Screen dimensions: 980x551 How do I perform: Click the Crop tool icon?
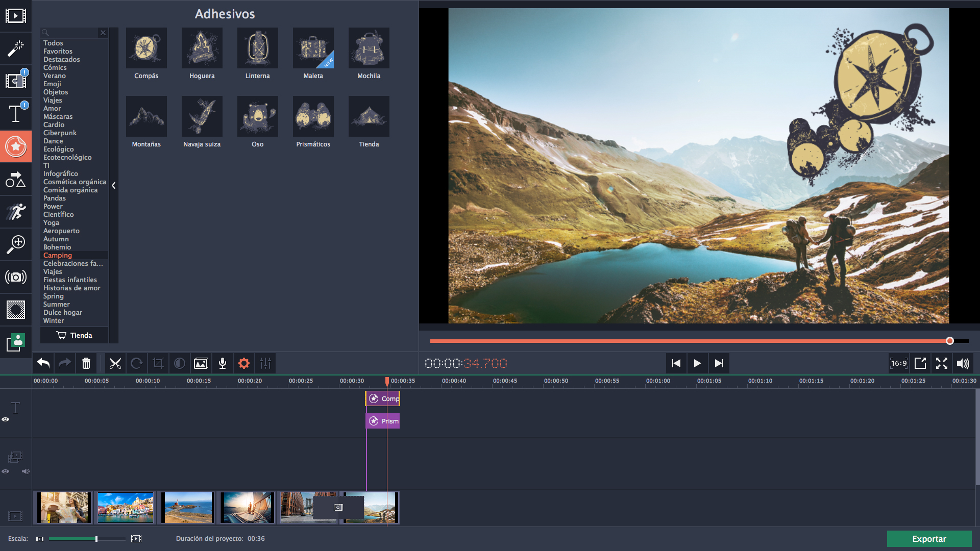pos(158,363)
